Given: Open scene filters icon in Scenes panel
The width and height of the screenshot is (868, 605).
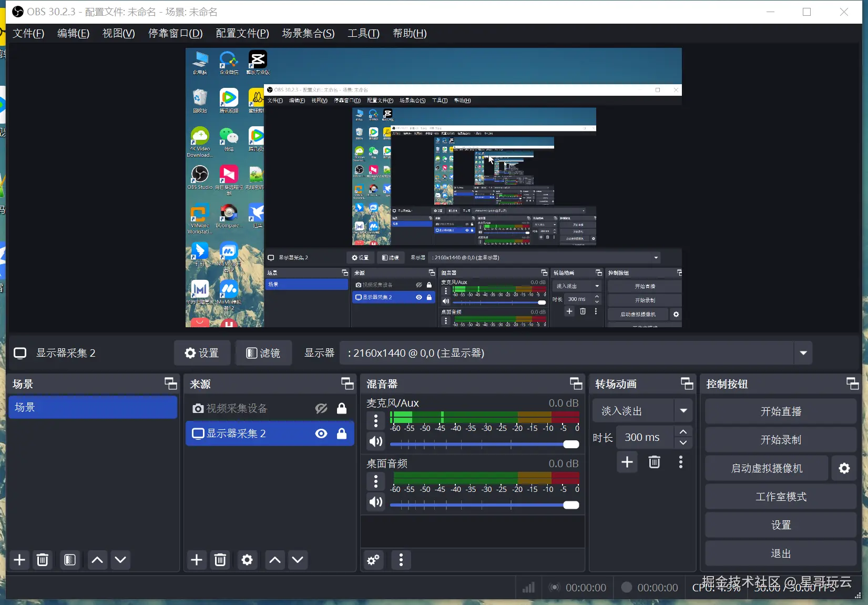Looking at the screenshot, I should pyautogui.click(x=69, y=560).
